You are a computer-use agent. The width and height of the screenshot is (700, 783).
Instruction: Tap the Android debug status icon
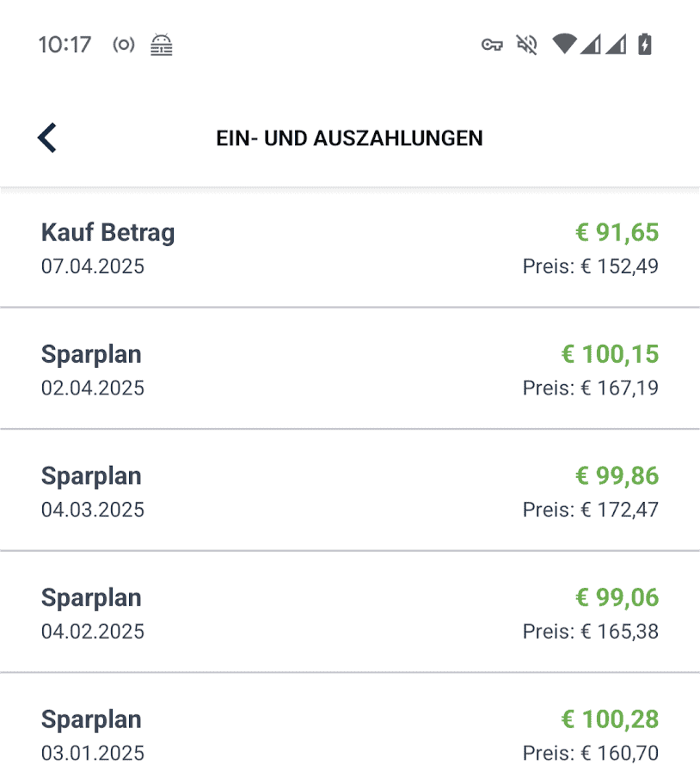point(162,45)
